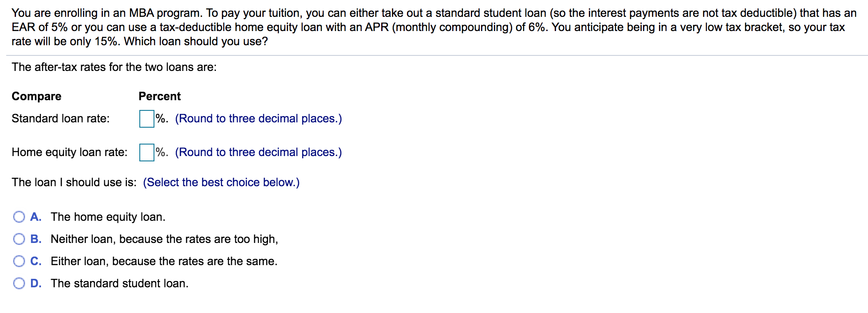The height and width of the screenshot is (313, 868).
Task: Click the Standard loan rate input box
Action: (146, 118)
